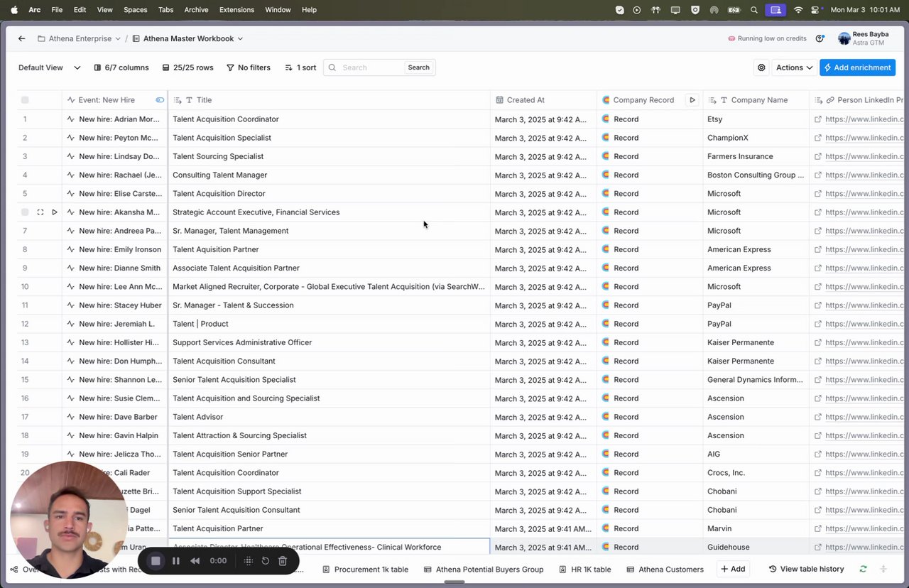
Task: Open the 6/7 columns selector
Action: 121,67
